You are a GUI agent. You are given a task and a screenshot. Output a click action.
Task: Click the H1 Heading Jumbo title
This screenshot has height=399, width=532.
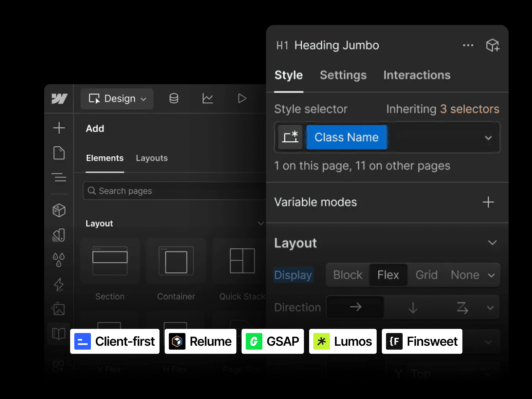click(328, 45)
